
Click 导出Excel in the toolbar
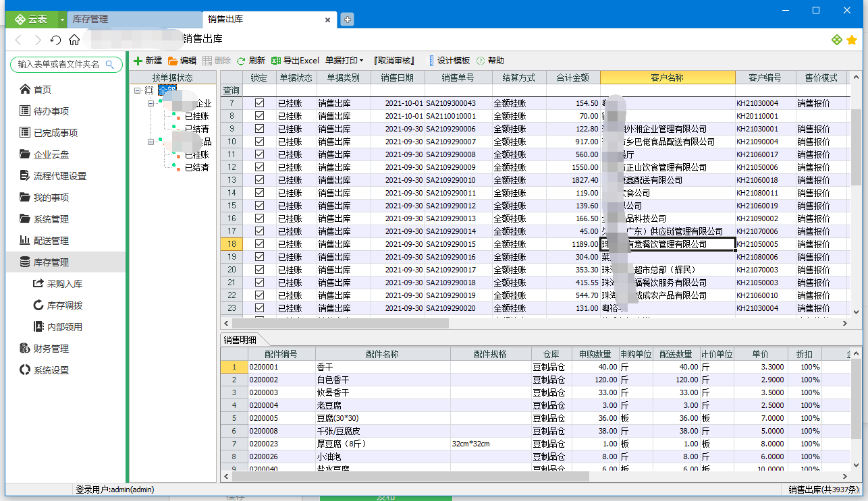pos(295,61)
